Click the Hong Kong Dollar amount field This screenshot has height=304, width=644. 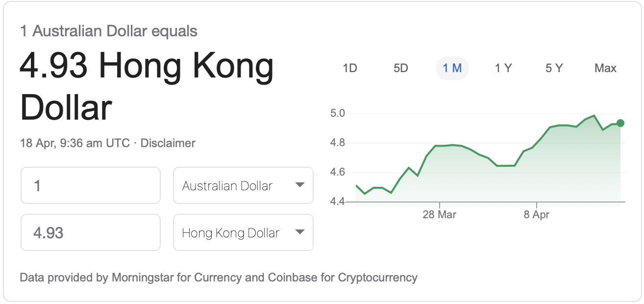tap(91, 232)
